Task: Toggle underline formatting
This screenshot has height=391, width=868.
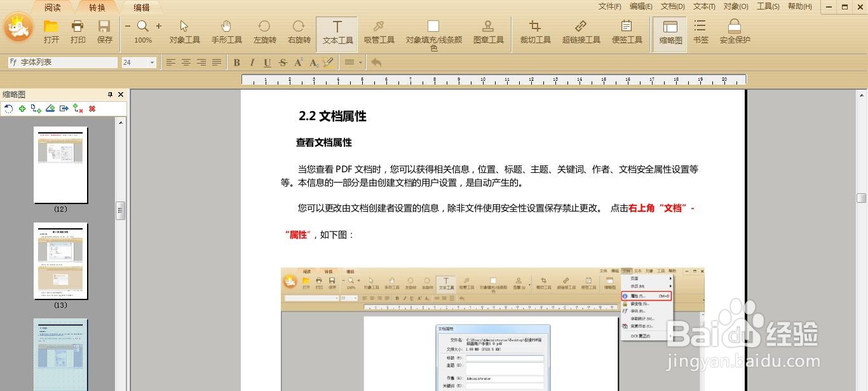Action: pos(266,62)
